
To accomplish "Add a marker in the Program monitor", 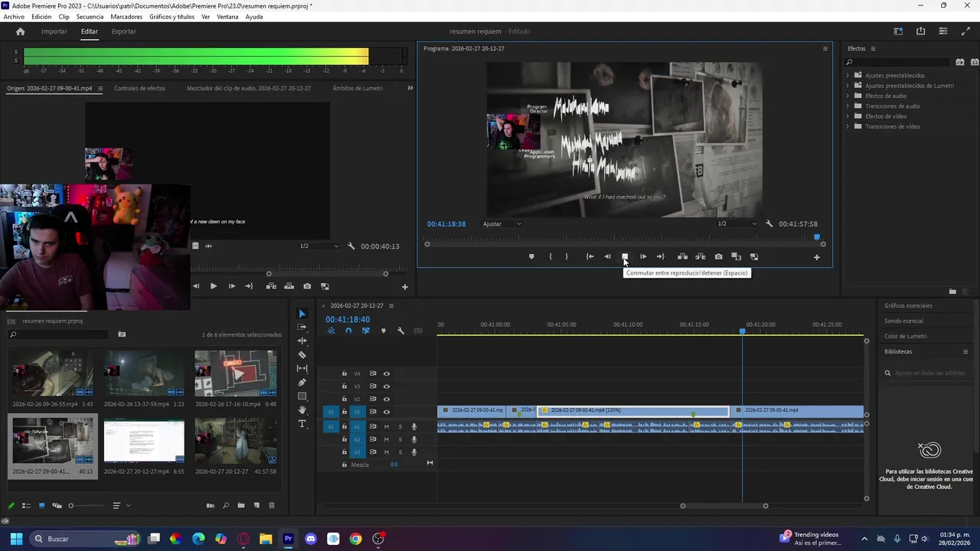I will (x=531, y=257).
